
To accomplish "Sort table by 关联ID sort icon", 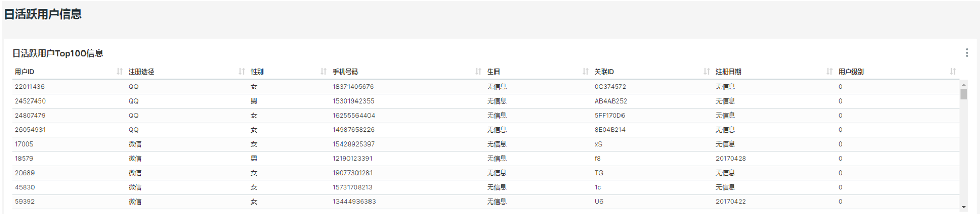I will pyautogui.click(x=707, y=72).
